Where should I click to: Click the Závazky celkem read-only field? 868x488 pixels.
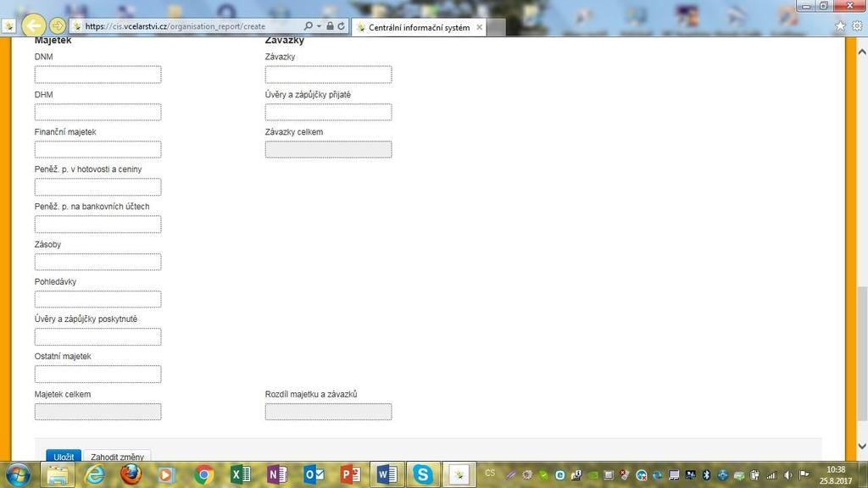328,149
